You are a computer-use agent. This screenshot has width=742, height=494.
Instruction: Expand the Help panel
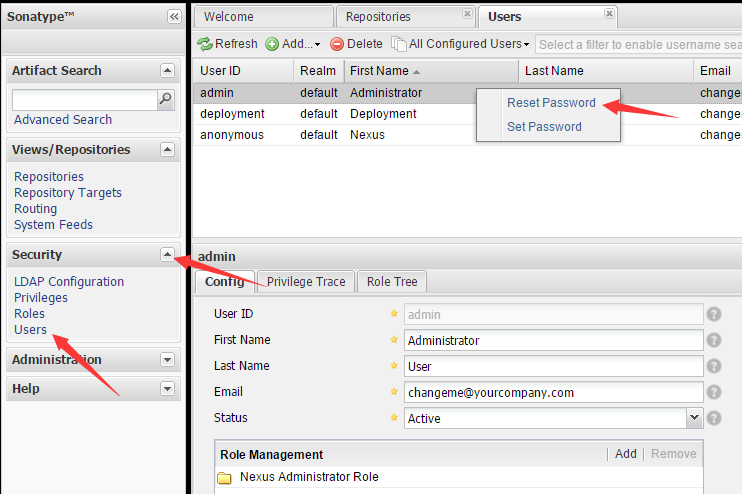pos(167,388)
